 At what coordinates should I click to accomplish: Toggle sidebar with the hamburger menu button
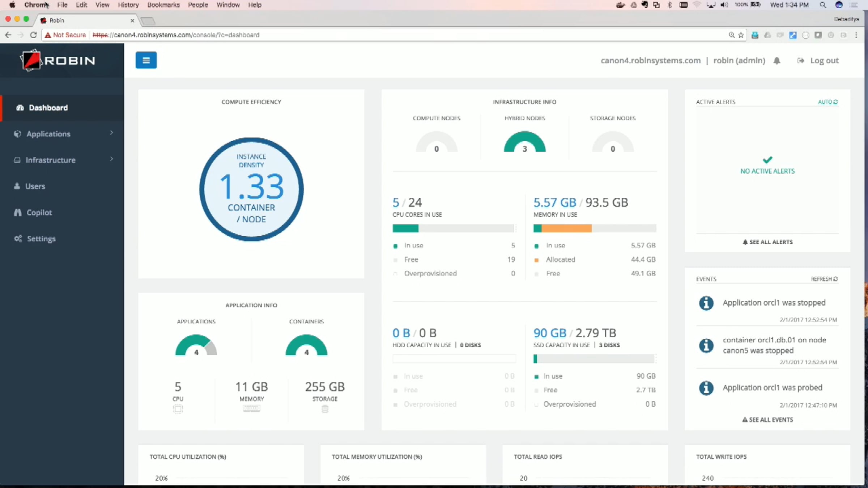coord(146,60)
